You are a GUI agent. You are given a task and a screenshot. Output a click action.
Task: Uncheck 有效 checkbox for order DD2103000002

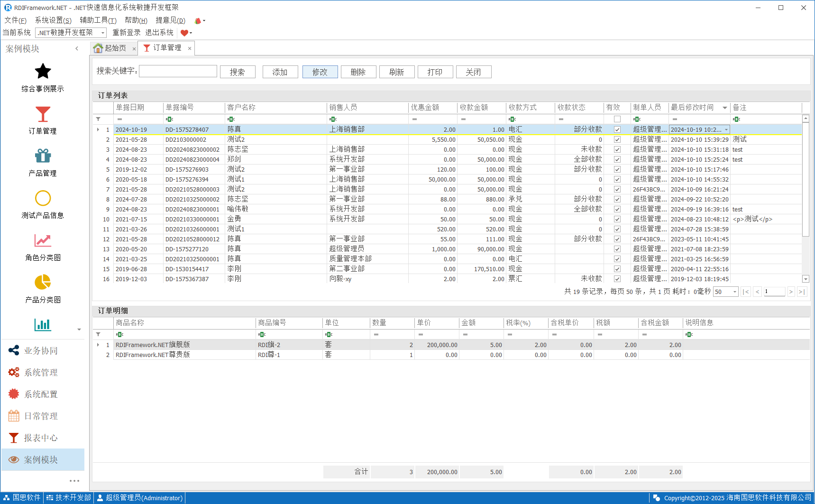coord(617,139)
